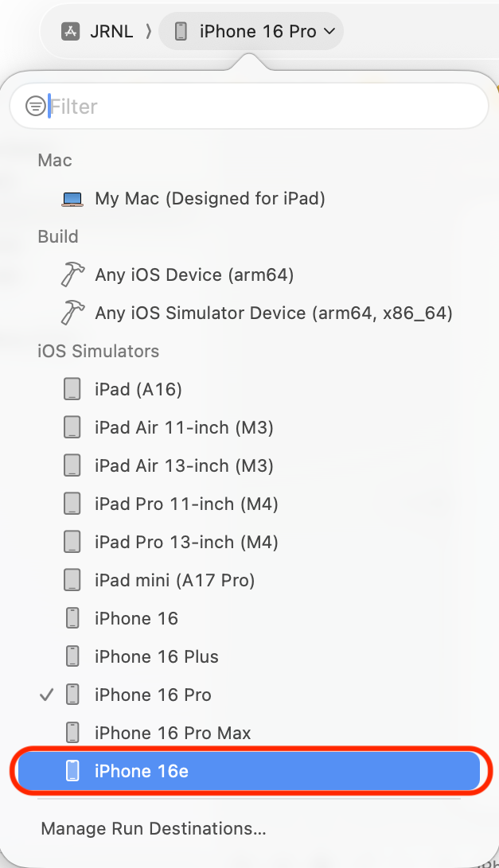Select the iPad Air 11-inch (M3) simulator
499x868 pixels.
183,427
